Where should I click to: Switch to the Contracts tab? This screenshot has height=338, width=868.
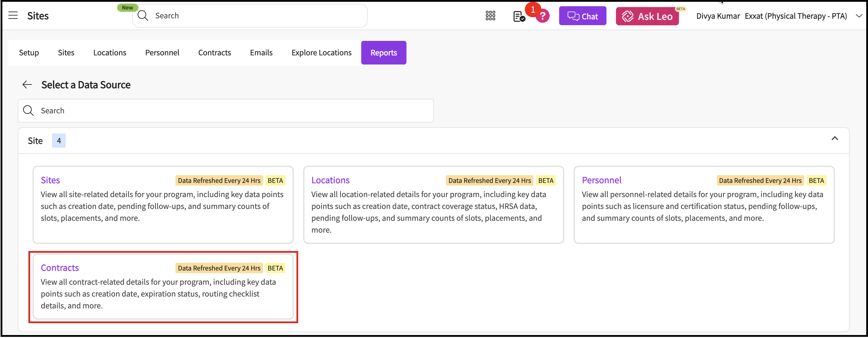point(214,53)
